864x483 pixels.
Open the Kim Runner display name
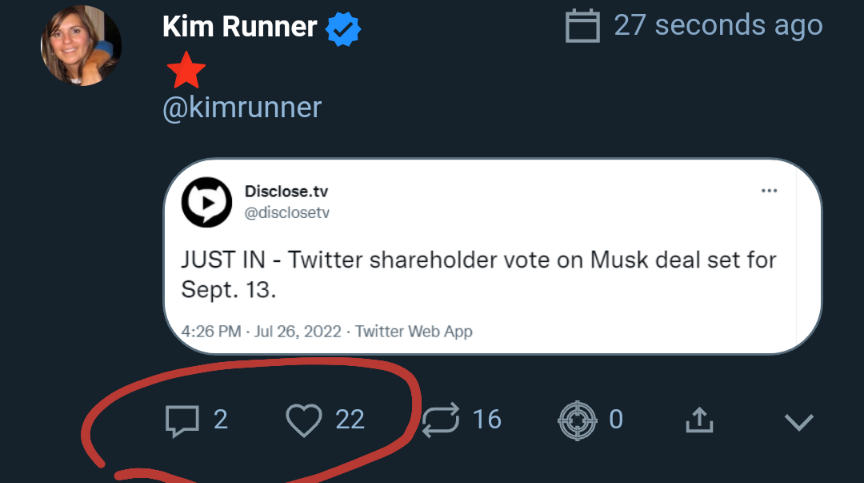(238, 28)
